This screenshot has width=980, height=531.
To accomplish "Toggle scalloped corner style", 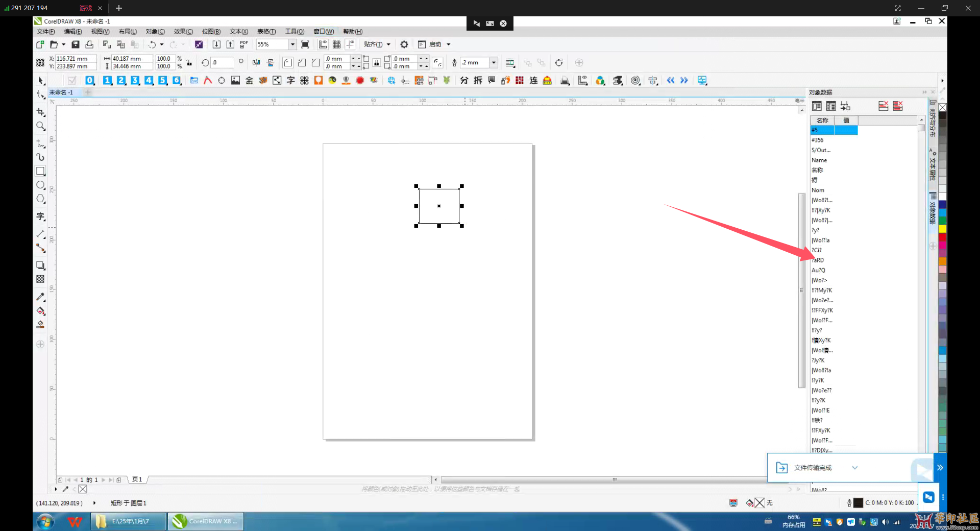I will [302, 63].
